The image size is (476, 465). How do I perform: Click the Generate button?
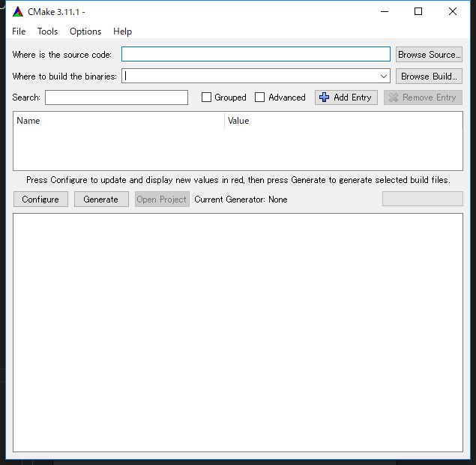pyautogui.click(x=101, y=199)
